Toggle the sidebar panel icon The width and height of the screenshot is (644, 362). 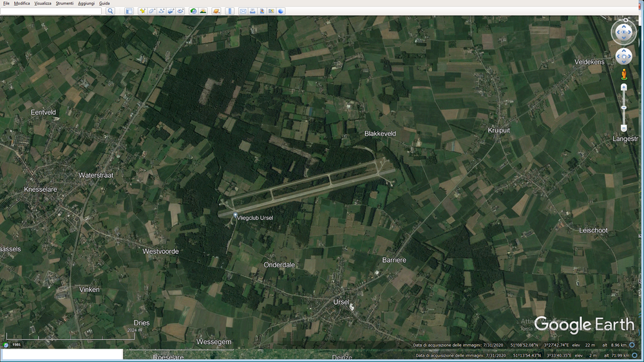tap(129, 11)
